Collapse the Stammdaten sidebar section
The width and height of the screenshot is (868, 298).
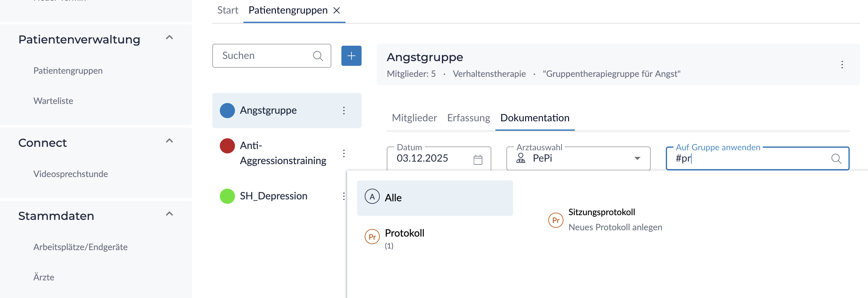point(169,214)
